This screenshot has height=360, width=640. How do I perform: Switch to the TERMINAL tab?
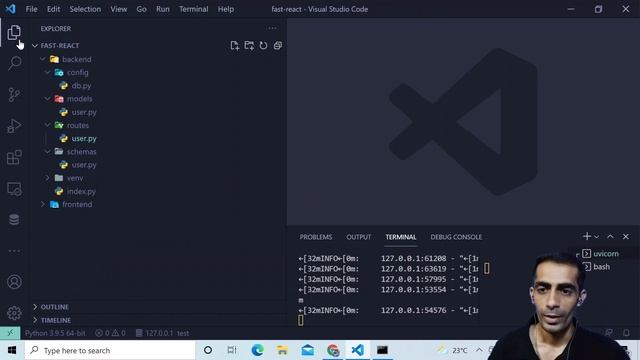(401, 237)
